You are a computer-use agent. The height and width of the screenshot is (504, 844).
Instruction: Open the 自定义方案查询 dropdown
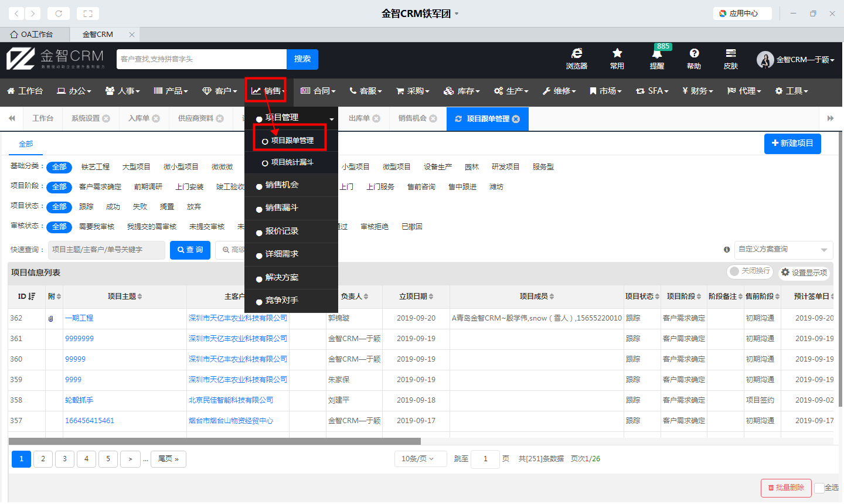(784, 250)
